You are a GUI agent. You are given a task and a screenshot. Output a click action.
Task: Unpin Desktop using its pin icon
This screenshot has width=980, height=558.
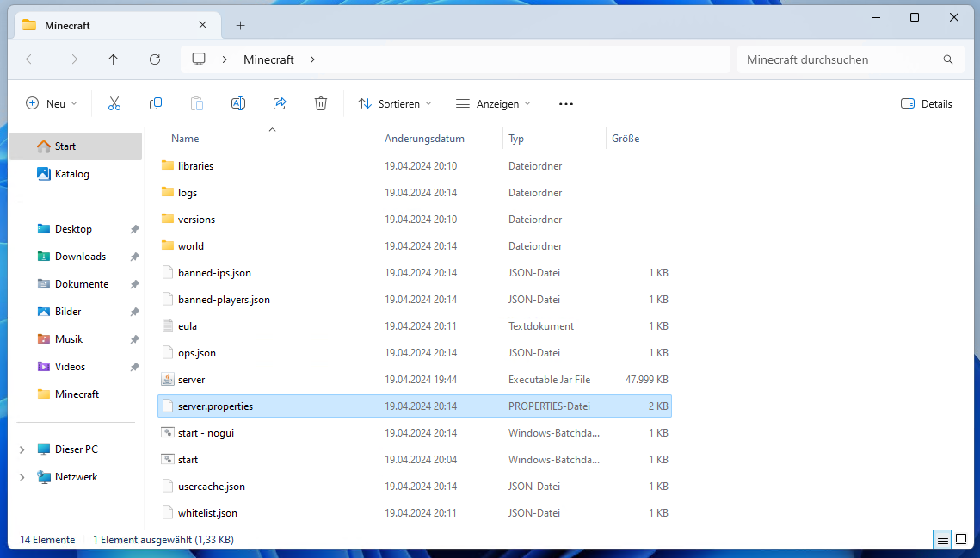[134, 229]
